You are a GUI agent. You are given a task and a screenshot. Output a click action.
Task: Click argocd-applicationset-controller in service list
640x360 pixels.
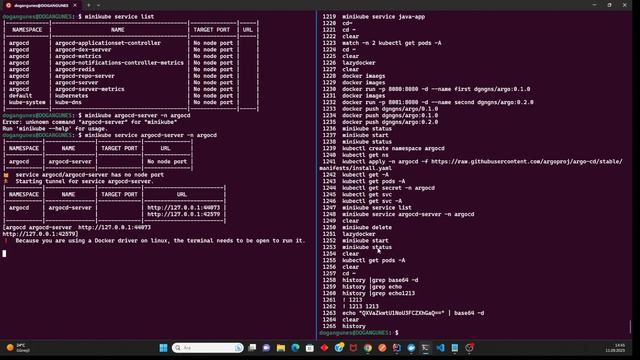coord(108,43)
